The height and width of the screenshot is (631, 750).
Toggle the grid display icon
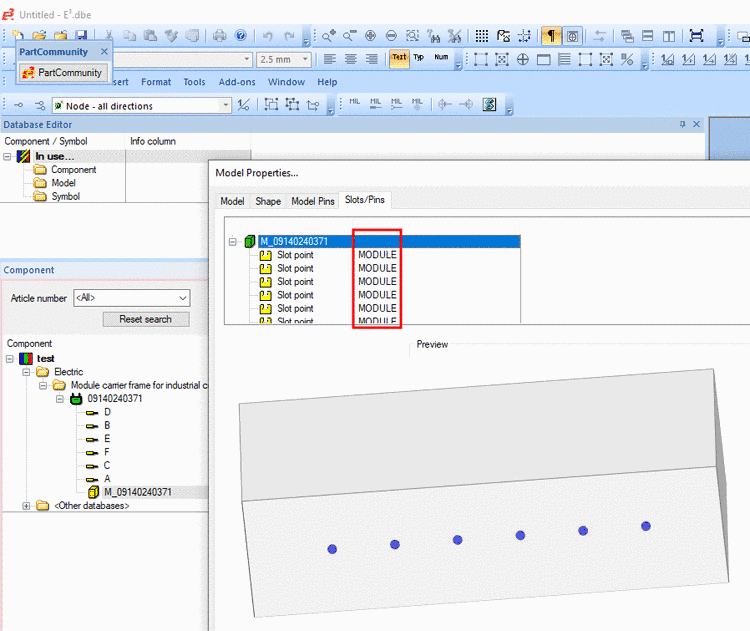pyautogui.click(x=482, y=36)
